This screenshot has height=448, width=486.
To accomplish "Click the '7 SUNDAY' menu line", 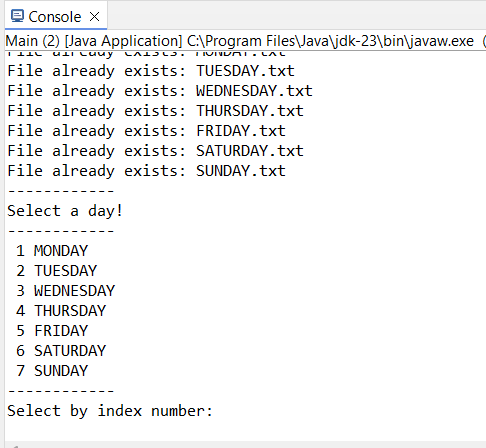I will [x=52, y=371].
